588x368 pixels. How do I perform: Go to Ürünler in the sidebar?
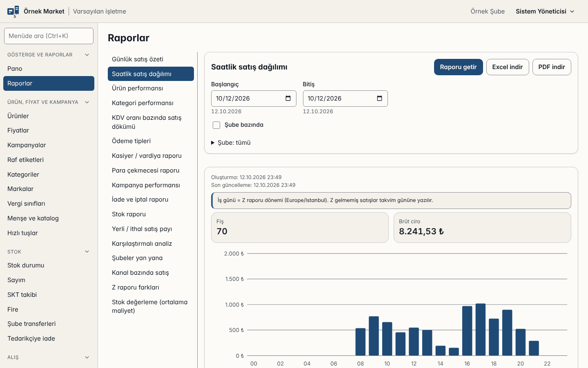pos(49,116)
